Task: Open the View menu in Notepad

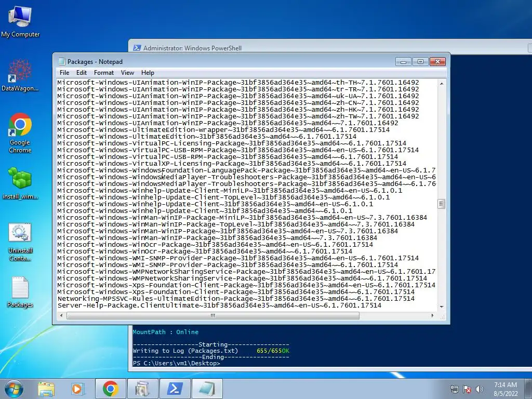Action: point(128,73)
